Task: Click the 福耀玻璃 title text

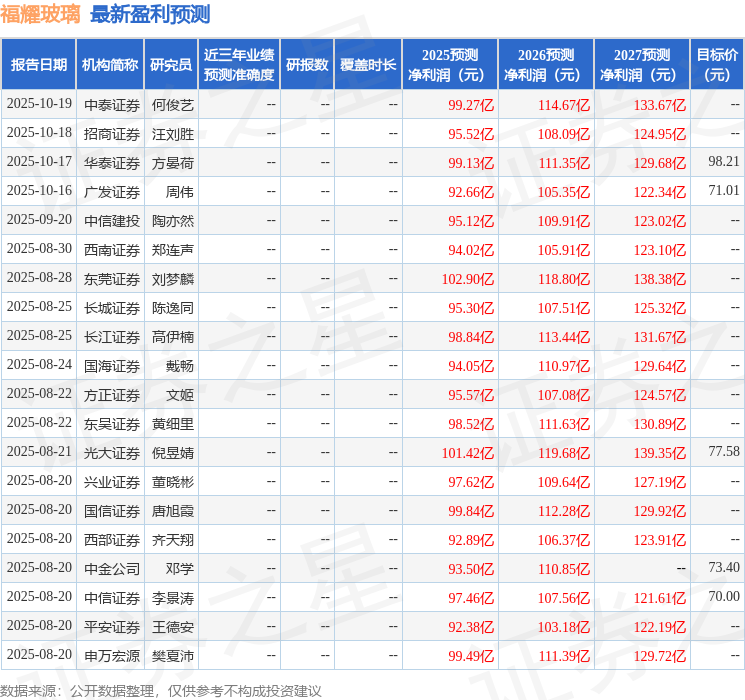Action: 42,14
